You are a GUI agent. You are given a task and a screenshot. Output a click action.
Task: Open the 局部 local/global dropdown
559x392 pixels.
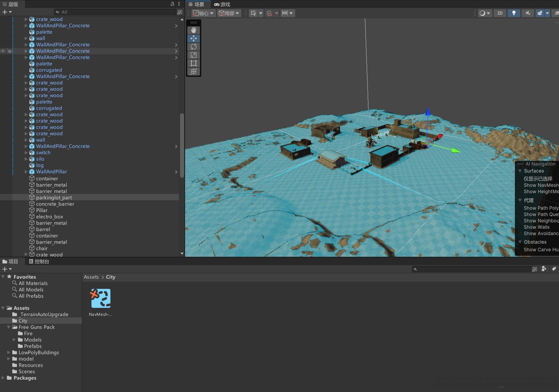point(229,13)
